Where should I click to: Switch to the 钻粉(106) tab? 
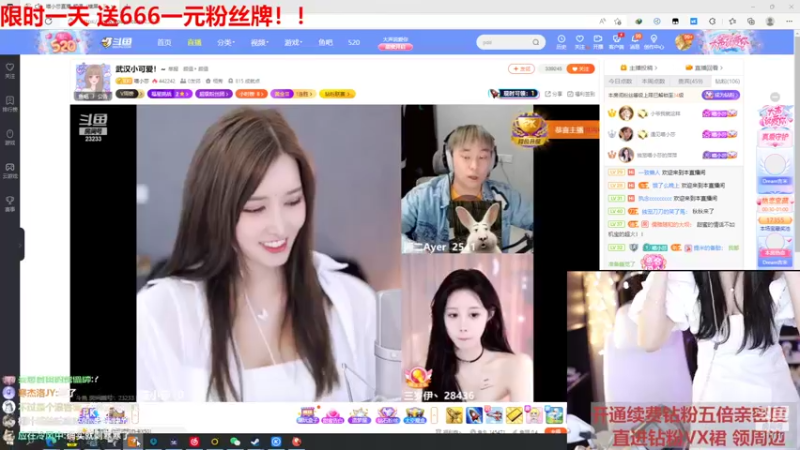[727, 81]
